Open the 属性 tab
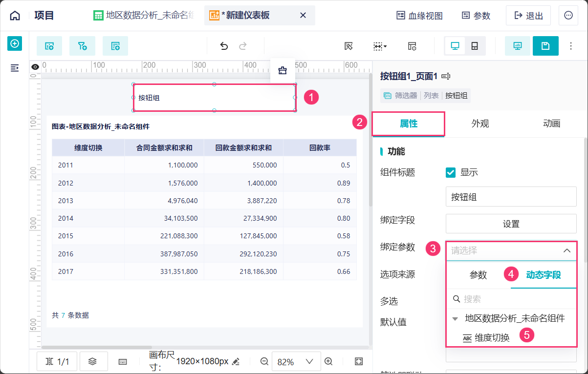 click(409, 124)
